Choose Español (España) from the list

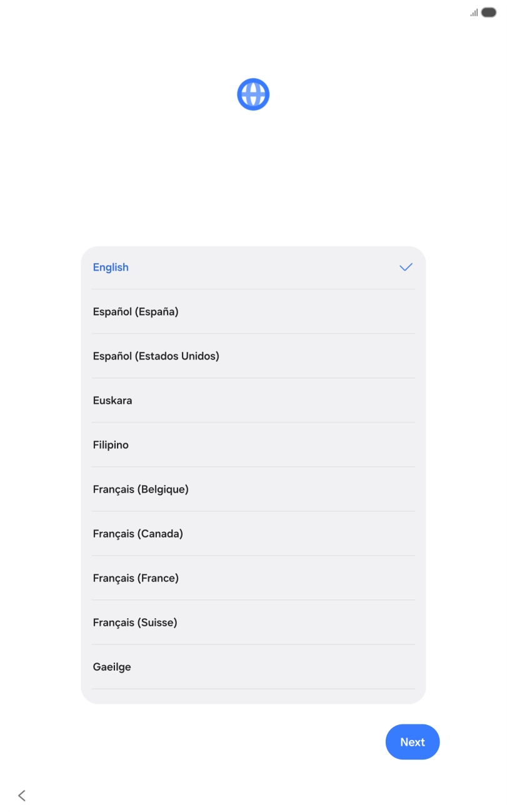(136, 311)
